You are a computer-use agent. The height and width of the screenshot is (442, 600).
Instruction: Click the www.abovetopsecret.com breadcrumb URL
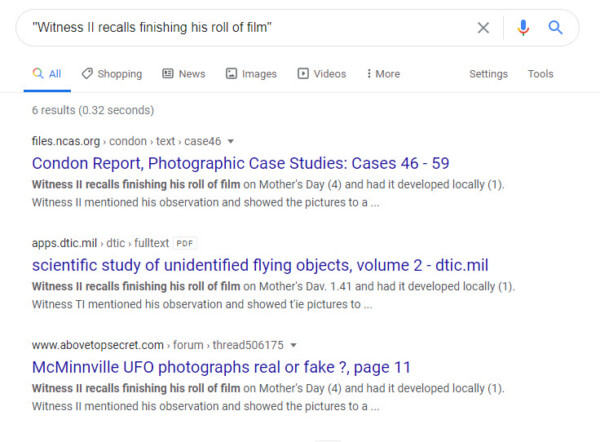[158, 345]
